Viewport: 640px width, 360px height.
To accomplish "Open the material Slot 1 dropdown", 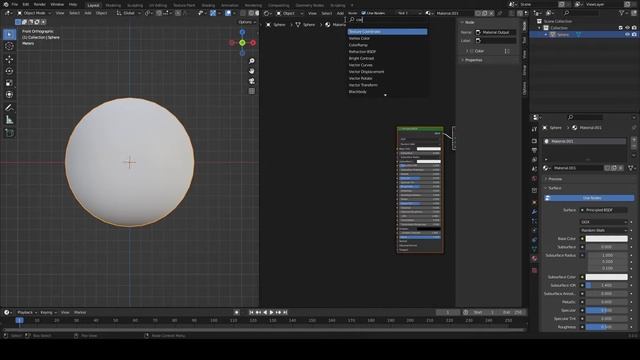I will pos(409,13).
